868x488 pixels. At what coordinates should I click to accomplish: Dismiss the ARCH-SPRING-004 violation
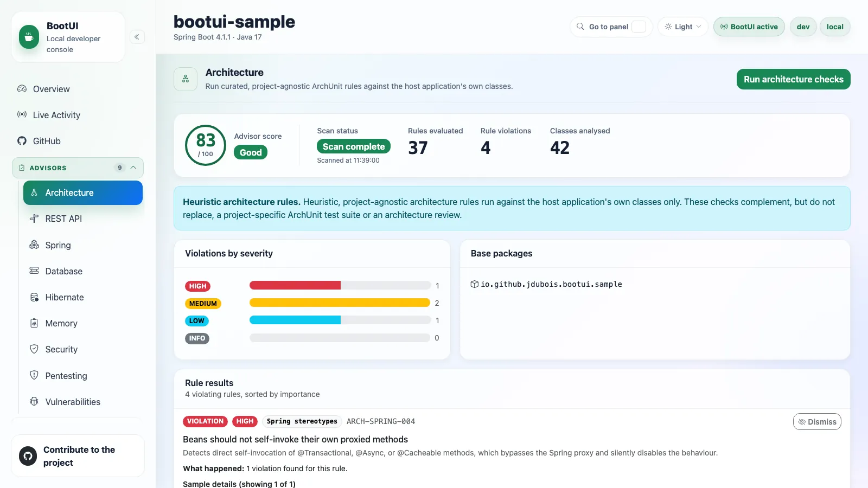click(817, 422)
